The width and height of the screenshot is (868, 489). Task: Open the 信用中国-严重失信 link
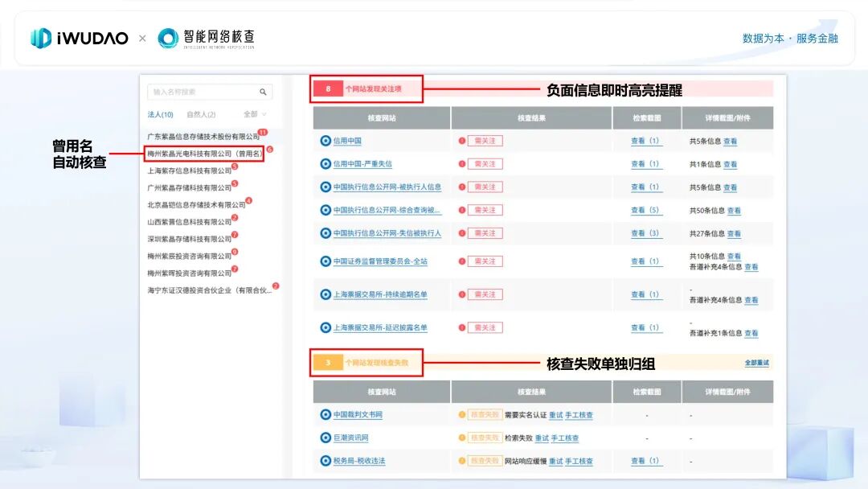(362, 164)
